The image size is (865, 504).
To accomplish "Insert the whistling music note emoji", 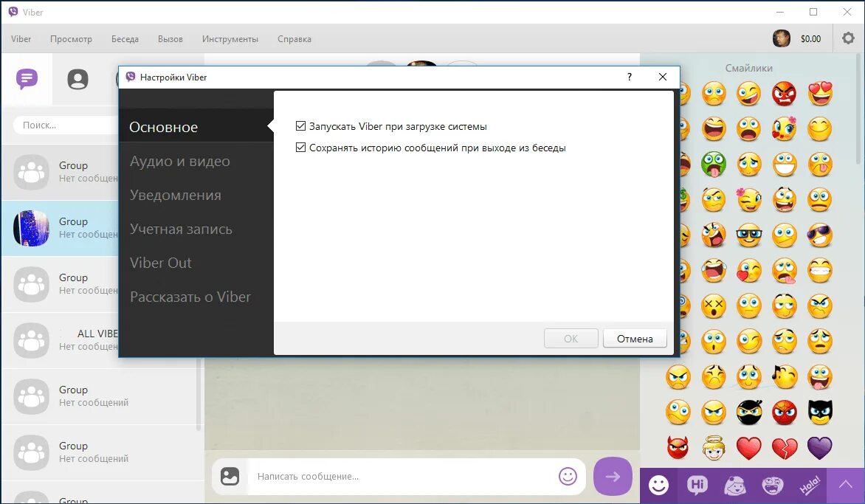I will (784, 376).
